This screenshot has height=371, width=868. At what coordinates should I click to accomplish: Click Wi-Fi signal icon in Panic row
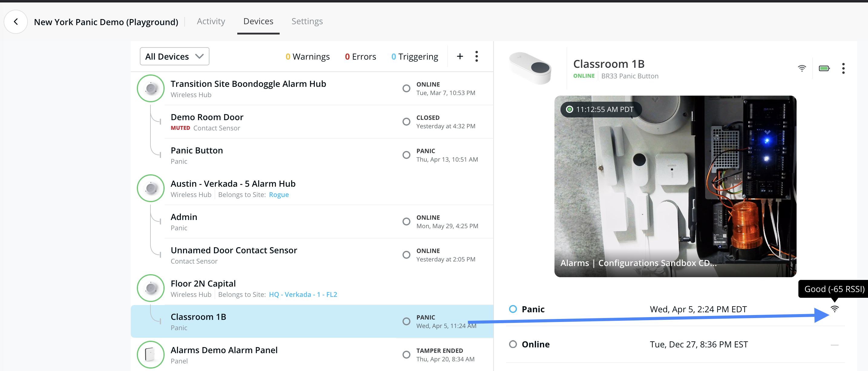click(834, 309)
